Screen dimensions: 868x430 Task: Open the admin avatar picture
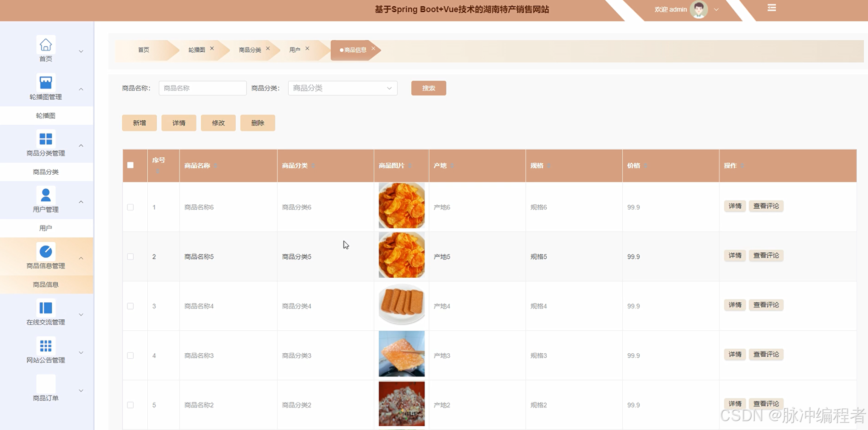699,9
